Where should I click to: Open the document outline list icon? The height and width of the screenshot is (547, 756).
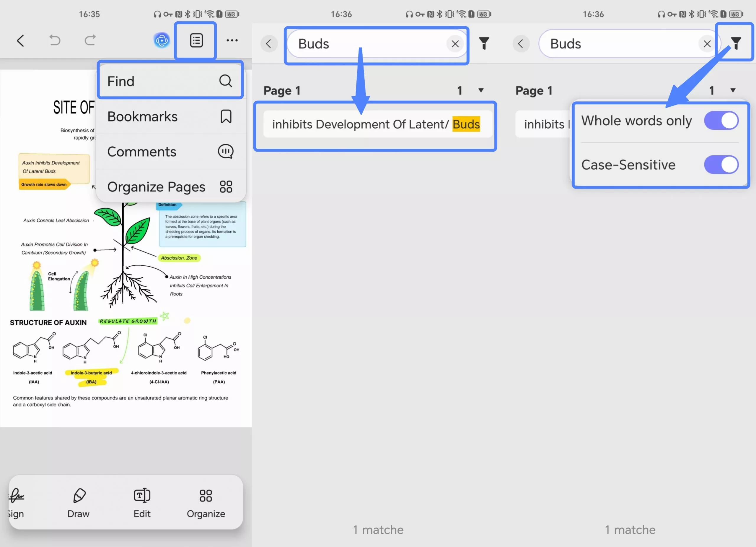pos(196,40)
